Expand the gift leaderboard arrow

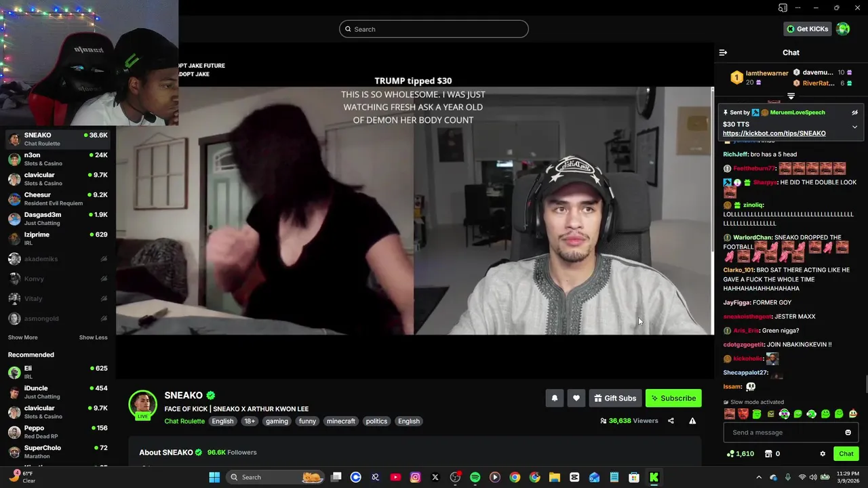[x=791, y=96]
